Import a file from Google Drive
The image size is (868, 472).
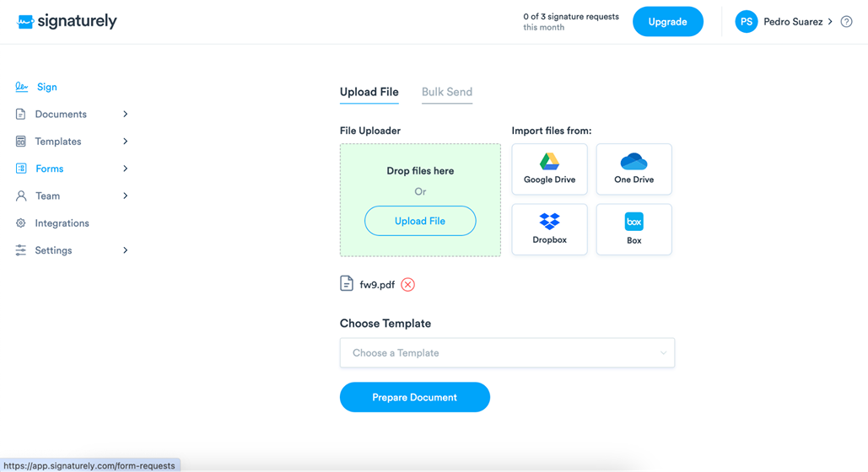pyautogui.click(x=549, y=169)
